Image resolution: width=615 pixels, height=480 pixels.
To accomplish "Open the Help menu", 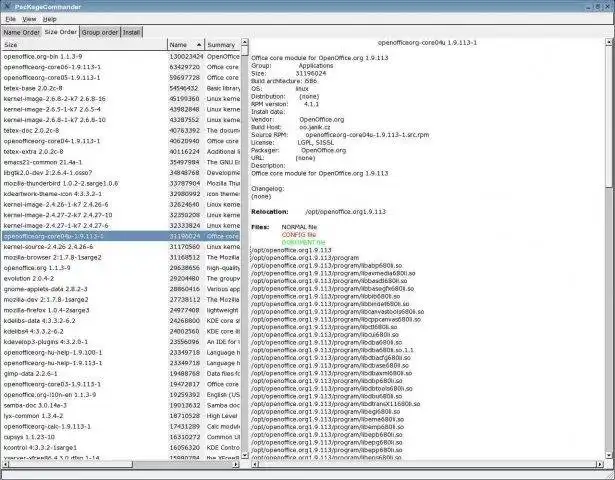I will pyautogui.click(x=49, y=19).
